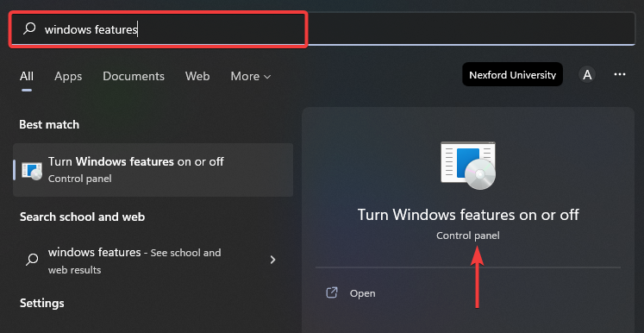Click the 'Search school and web' heading
This screenshot has width=644, height=333.
(82, 217)
